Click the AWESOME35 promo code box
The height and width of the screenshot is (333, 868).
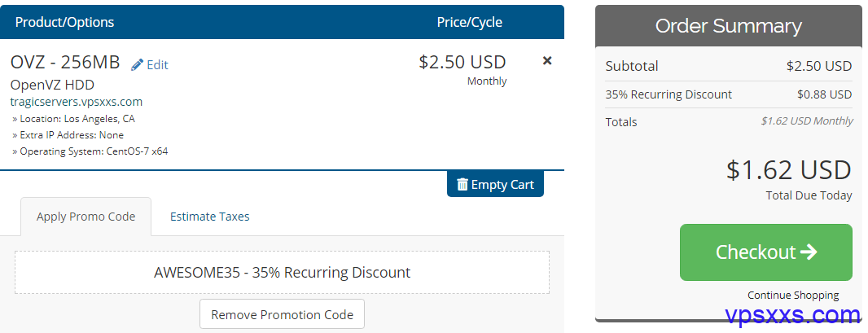[x=282, y=272]
